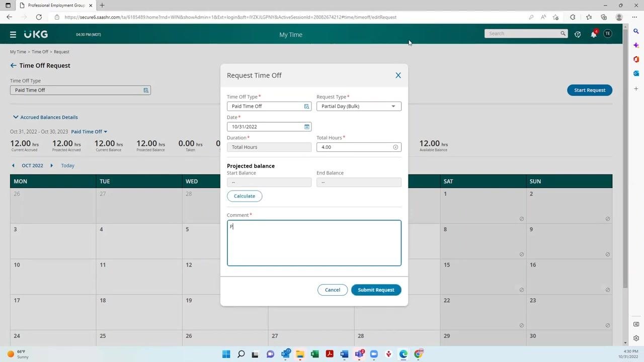Click the Start Request button
Image resolution: width=644 pixels, height=362 pixels.
click(x=590, y=90)
